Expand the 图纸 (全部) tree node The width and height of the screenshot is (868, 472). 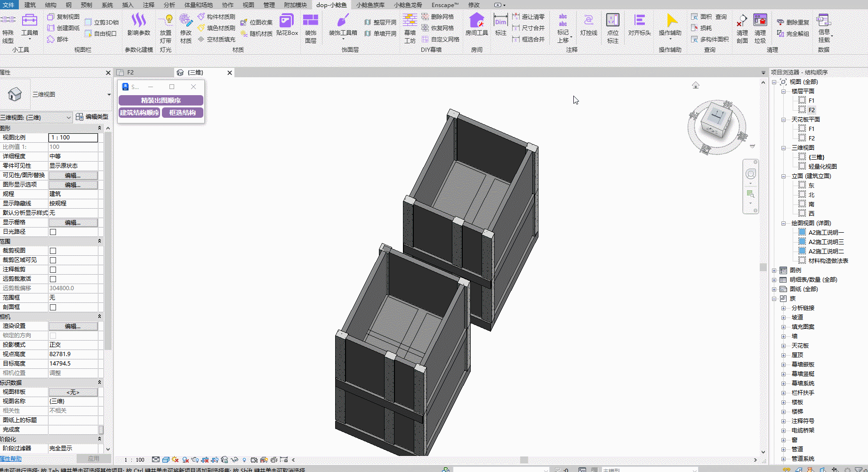(774, 289)
